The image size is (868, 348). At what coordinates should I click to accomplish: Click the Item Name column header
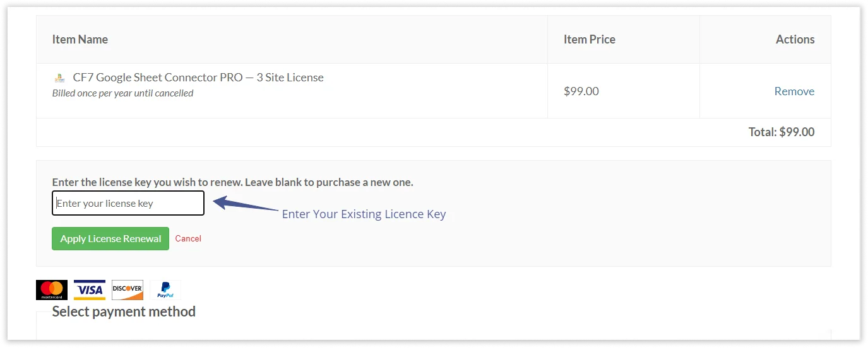point(80,40)
